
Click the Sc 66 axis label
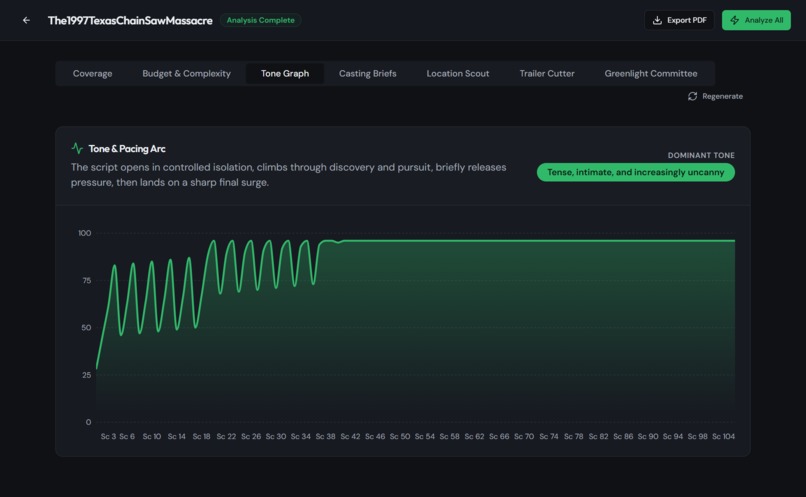pyautogui.click(x=499, y=436)
